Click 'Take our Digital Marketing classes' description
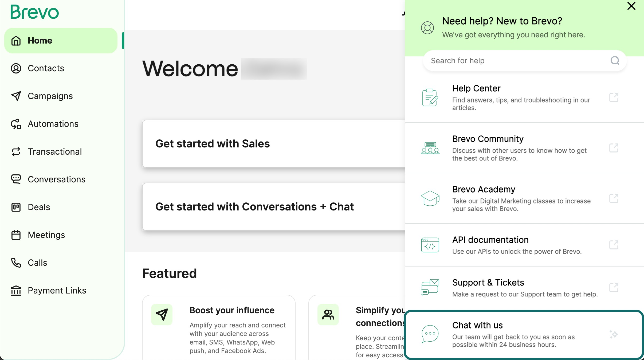This screenshot has height=360, width=644. (521, 205)
